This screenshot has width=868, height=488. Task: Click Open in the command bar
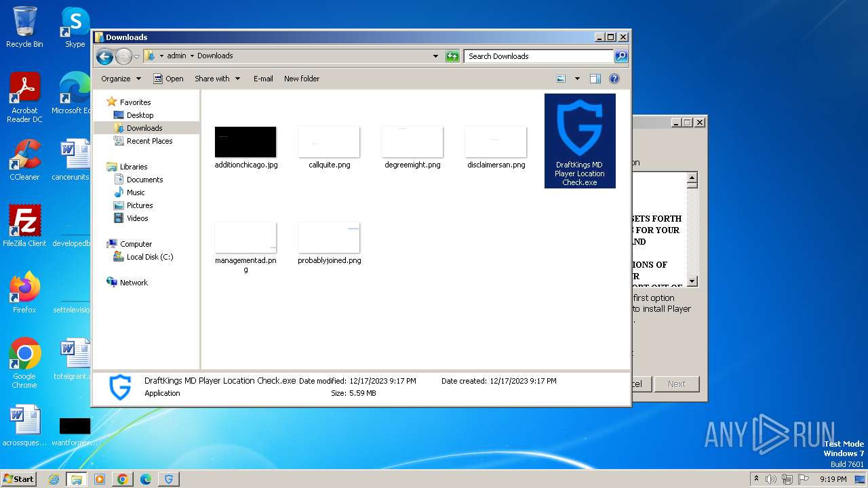pyautogui.click(x=168, y=79)
